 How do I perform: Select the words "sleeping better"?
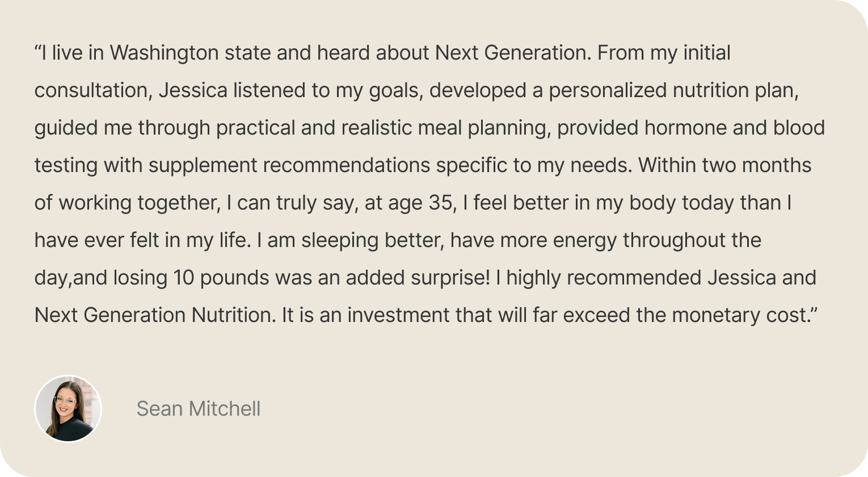click(x=371, y=240)
